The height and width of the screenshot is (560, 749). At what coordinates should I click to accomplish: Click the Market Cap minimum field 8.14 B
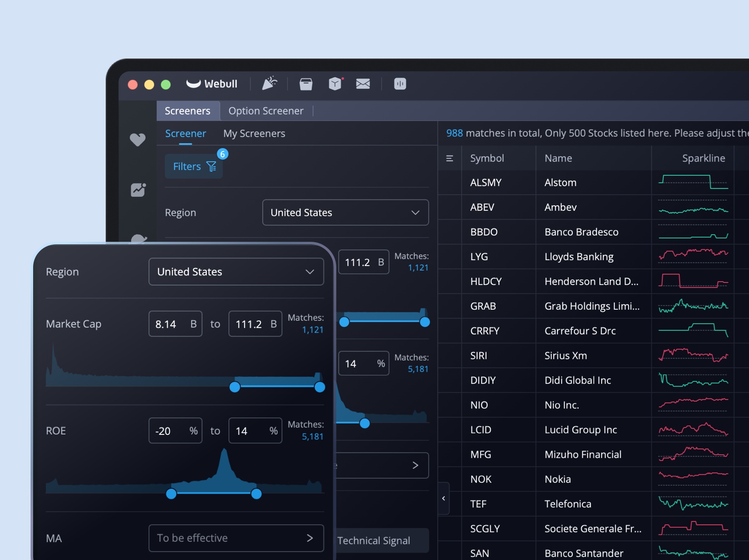[175, 324]
